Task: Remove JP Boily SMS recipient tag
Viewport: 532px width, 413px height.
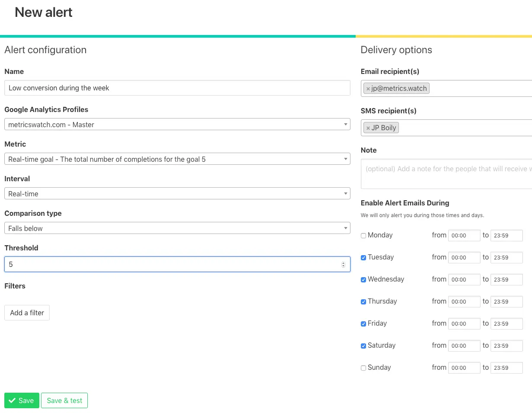Action: point(368,128)
